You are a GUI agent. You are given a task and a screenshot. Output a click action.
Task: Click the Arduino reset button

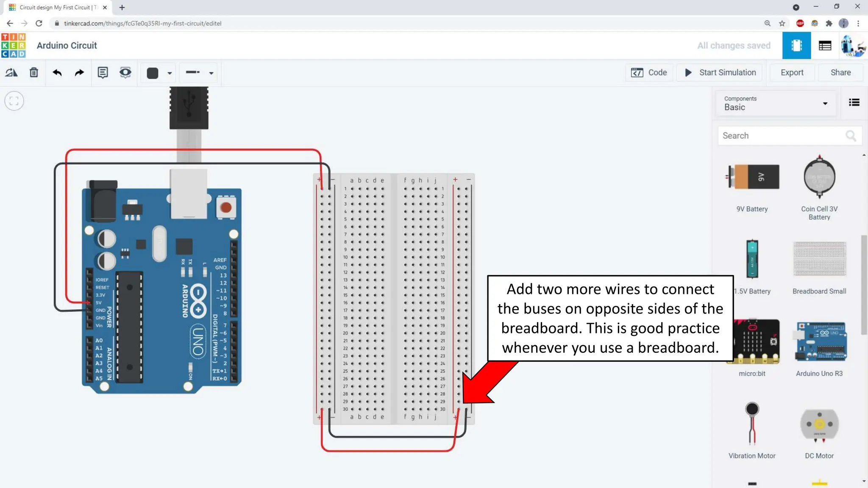(x=226, y=208)
